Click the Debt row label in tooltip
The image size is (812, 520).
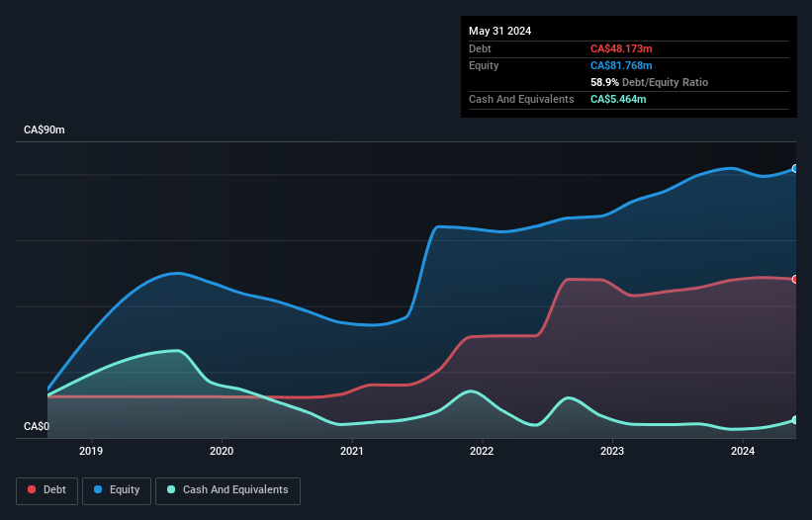click(x=480, y=48)
